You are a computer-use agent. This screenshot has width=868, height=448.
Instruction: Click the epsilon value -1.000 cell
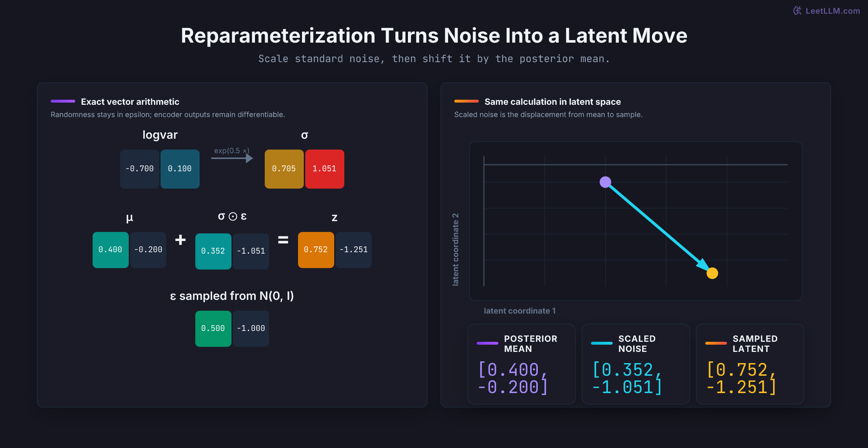[x=251, y=328]
